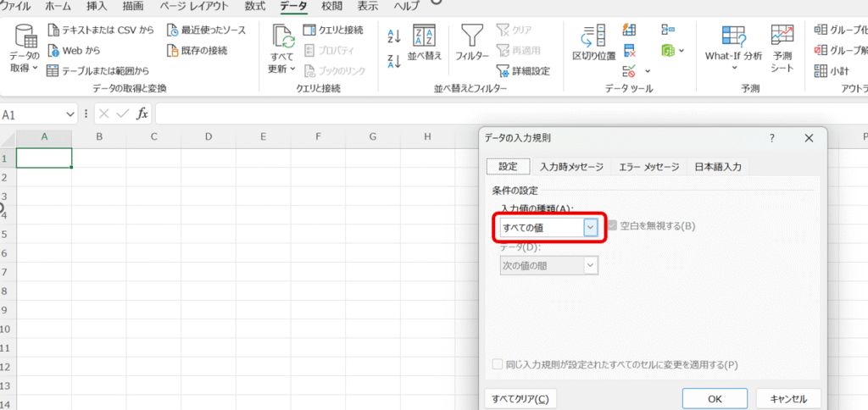Image resolution: width=868 pixels, height=410 pixels.
Task: Click the データの取得 (Get Data) icon
Action: 26,37
